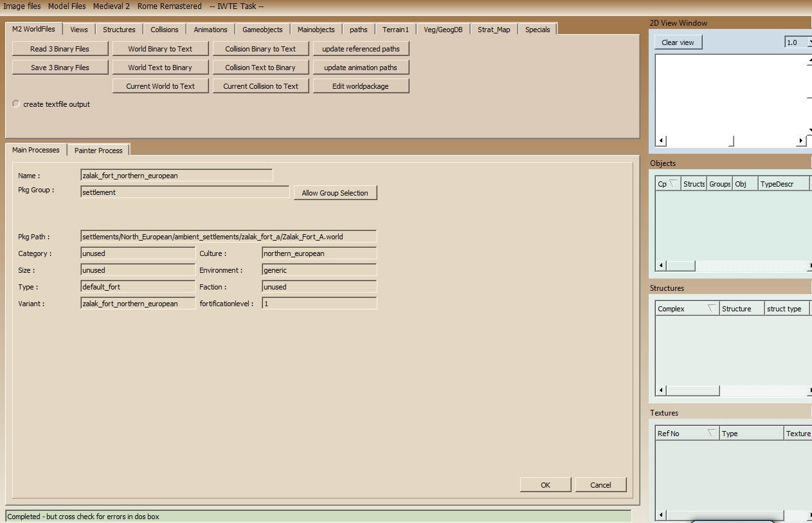The image size is (812, 523).
Task: Open the Image files menu
Action: [x=22, y=6]
